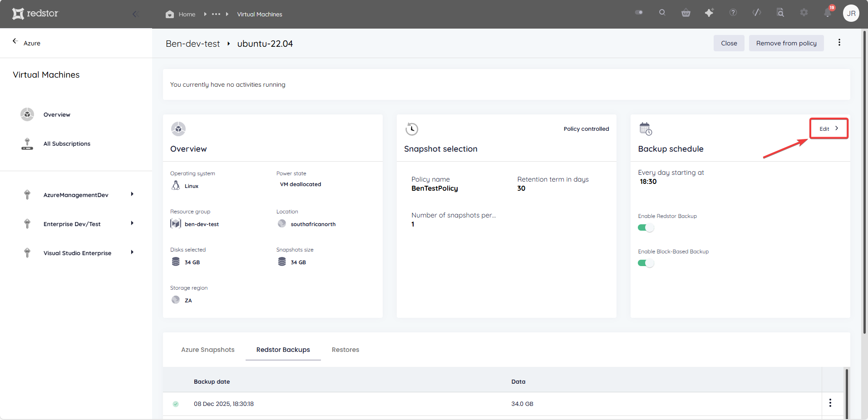
Task: Click the Backup schedule calendar icon
Action: click(x=646, y=129)
